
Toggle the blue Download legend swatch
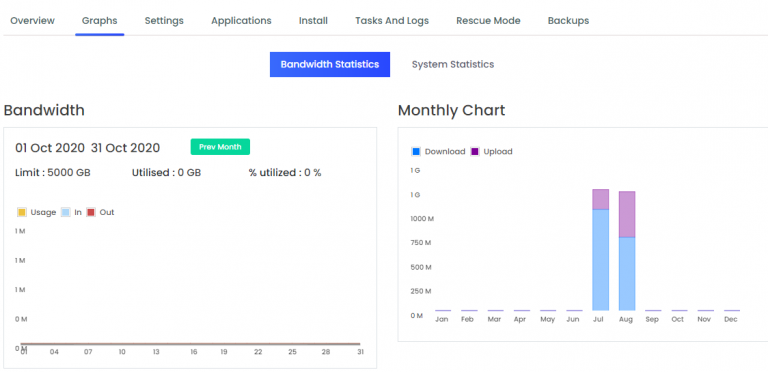click(x=416, y=152)
